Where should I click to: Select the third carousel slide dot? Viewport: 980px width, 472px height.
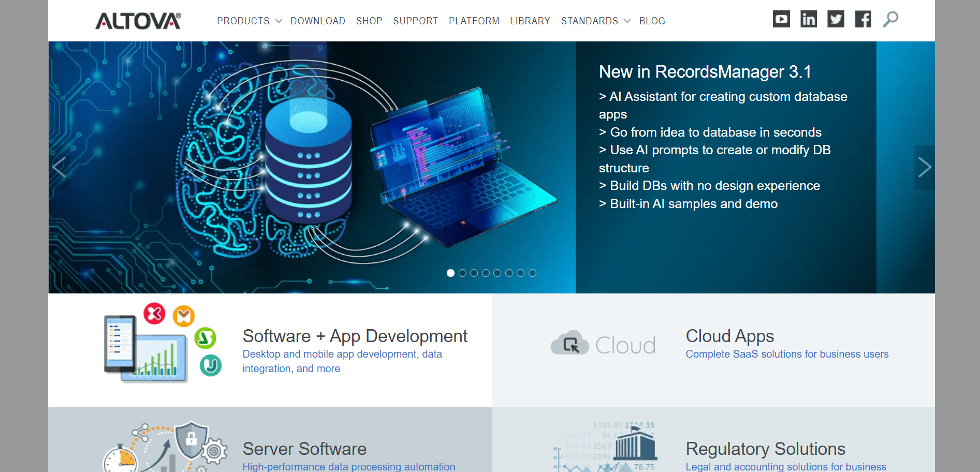point(474,273)
